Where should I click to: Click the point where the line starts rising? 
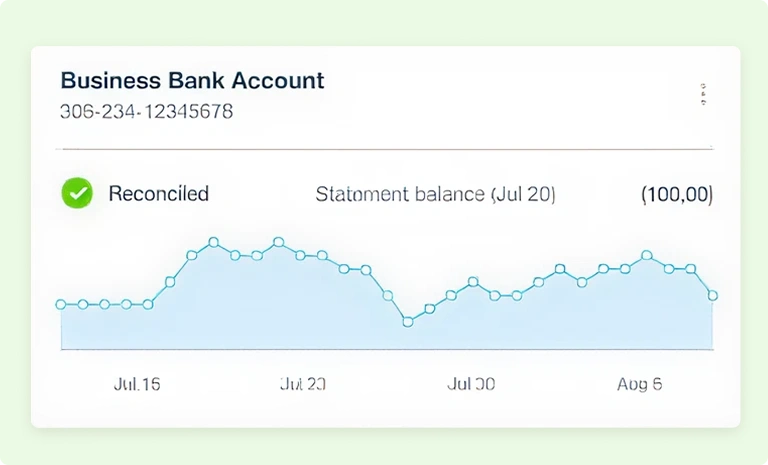(x=148, y=304)
